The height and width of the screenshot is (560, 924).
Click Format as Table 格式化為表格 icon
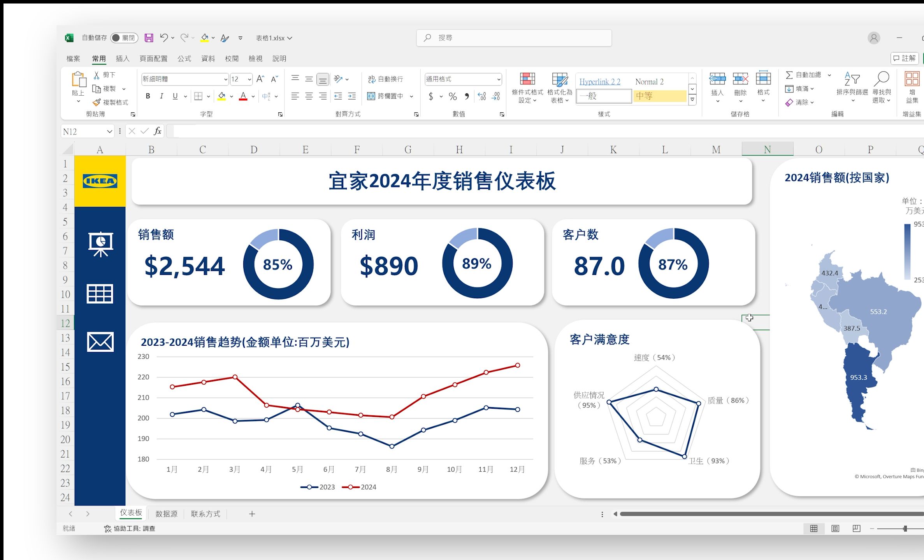[560, 79]
